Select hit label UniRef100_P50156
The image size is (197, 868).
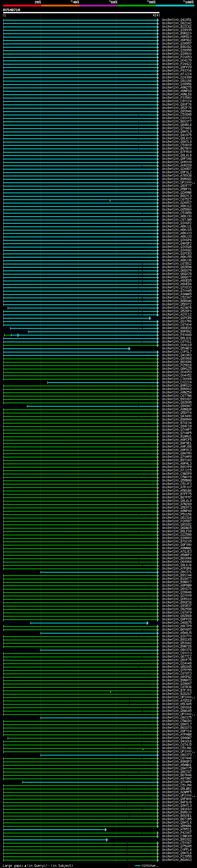click(177, 514)
